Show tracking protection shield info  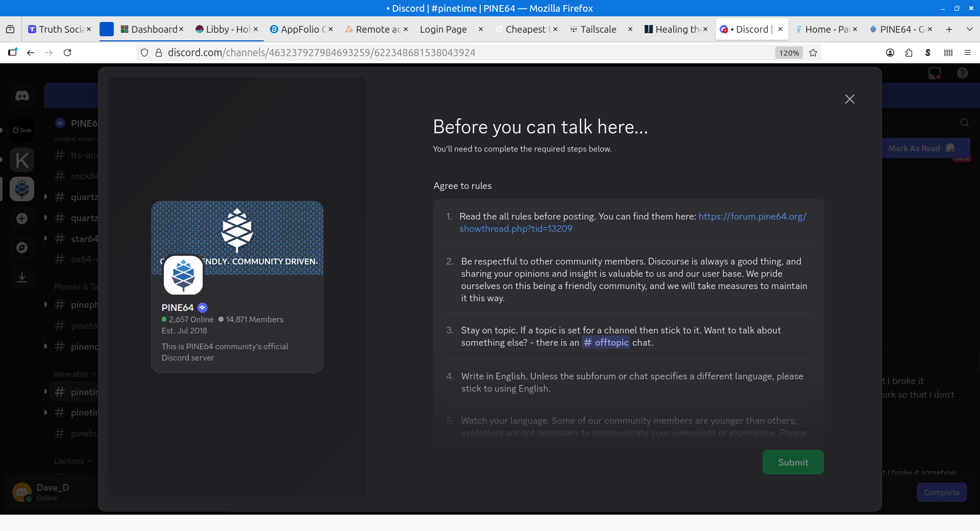144,53
